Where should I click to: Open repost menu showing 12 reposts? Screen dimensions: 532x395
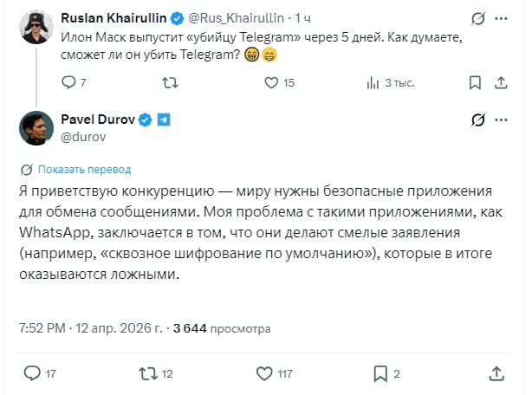(148, 374)
